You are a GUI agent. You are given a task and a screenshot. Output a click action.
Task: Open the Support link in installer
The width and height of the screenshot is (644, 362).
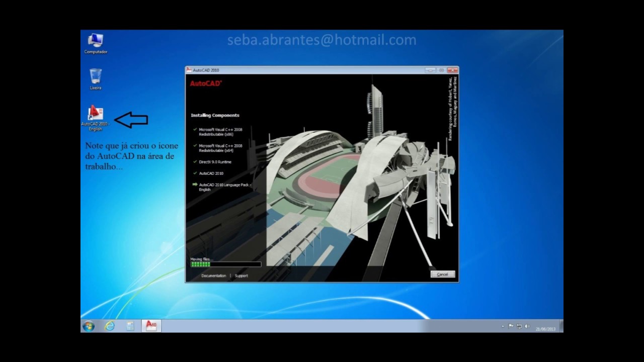(x=241, y=276)
